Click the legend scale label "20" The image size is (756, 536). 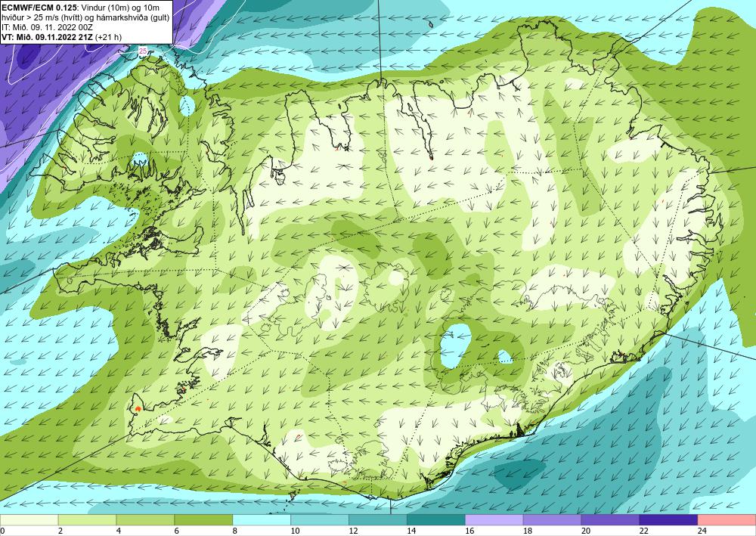pos(586,531)
